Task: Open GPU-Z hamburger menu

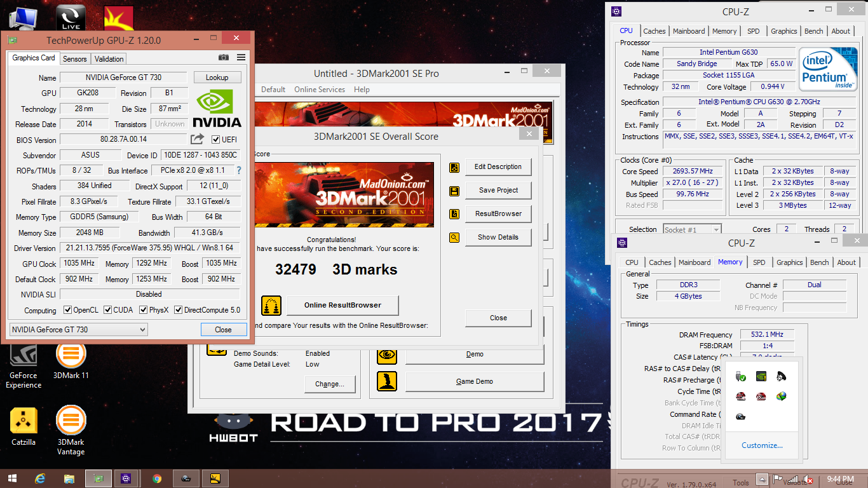Action: click(x=241, y=58)
